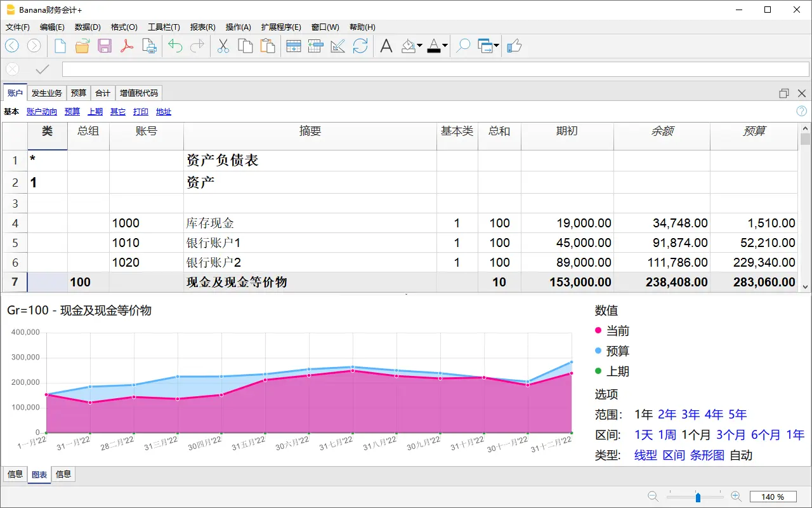Screen dimensions: 812x508
Task: Click the formula input field
Action: point(435,69)
